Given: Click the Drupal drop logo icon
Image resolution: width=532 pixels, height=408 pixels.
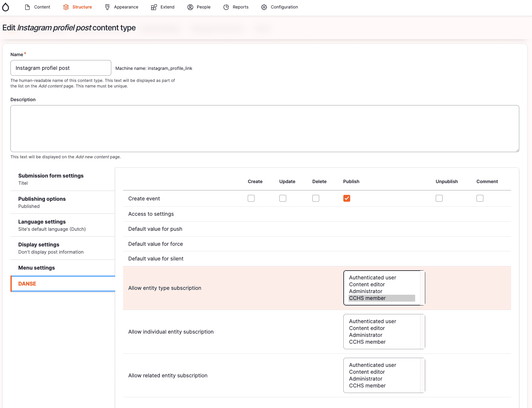Looking at the screenshot, I should (x=6, y=7).
